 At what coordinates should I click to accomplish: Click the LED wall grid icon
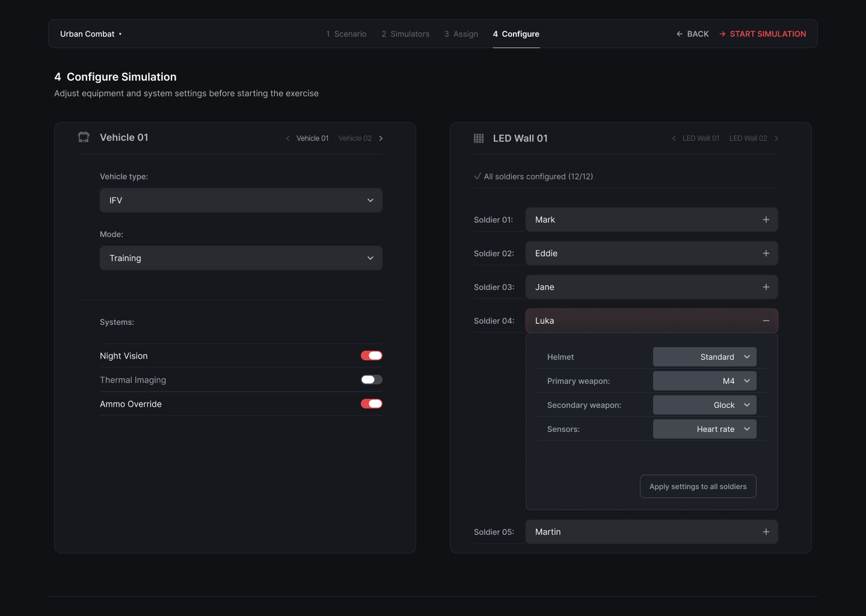click(479, 138)
